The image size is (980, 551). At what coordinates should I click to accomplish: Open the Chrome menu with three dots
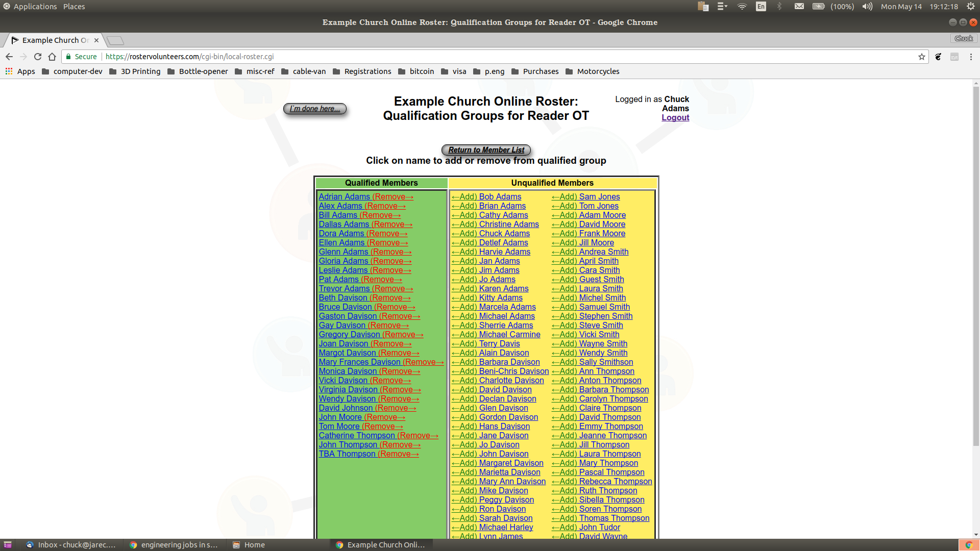[x=970, y=57]
